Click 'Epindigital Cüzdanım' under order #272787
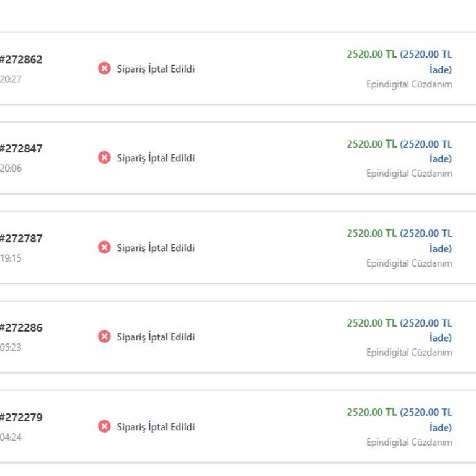Screen dimensions: 476x476 pyautogui.click(x=409, y=263)
